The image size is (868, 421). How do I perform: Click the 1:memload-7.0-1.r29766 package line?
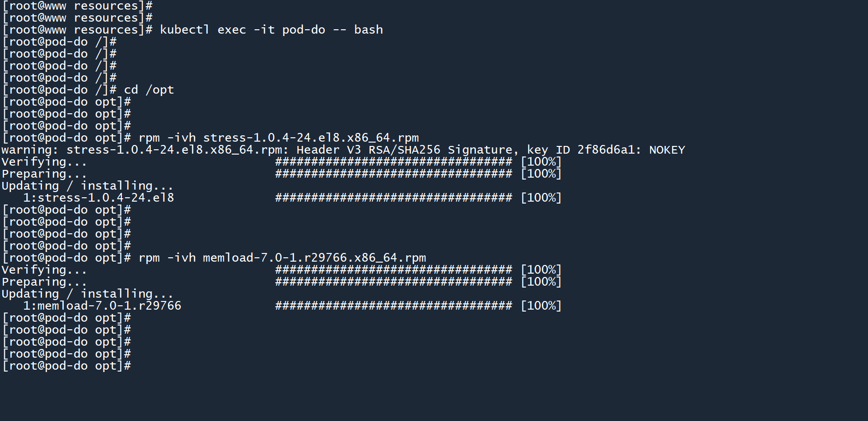point(102,306)
